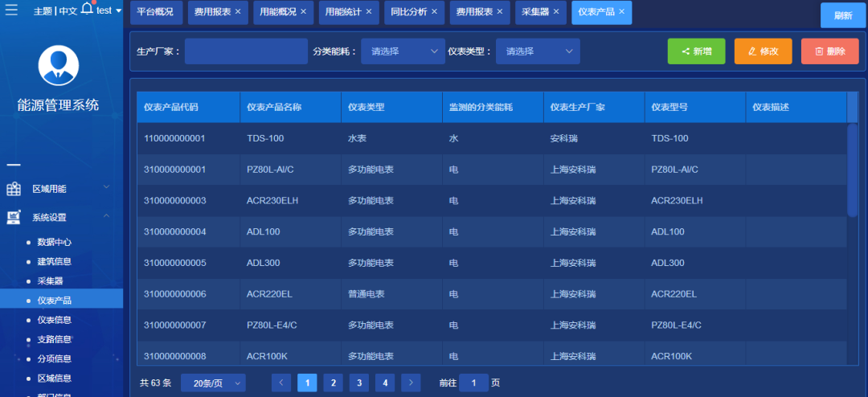Open 仪表信息 in sidebar

[55, 320]
